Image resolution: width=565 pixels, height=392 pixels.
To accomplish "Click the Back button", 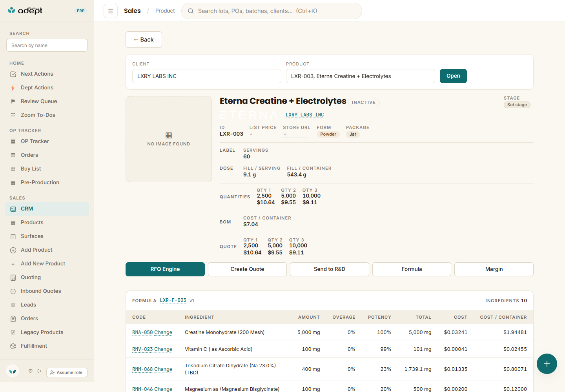I will coord(144,40).
